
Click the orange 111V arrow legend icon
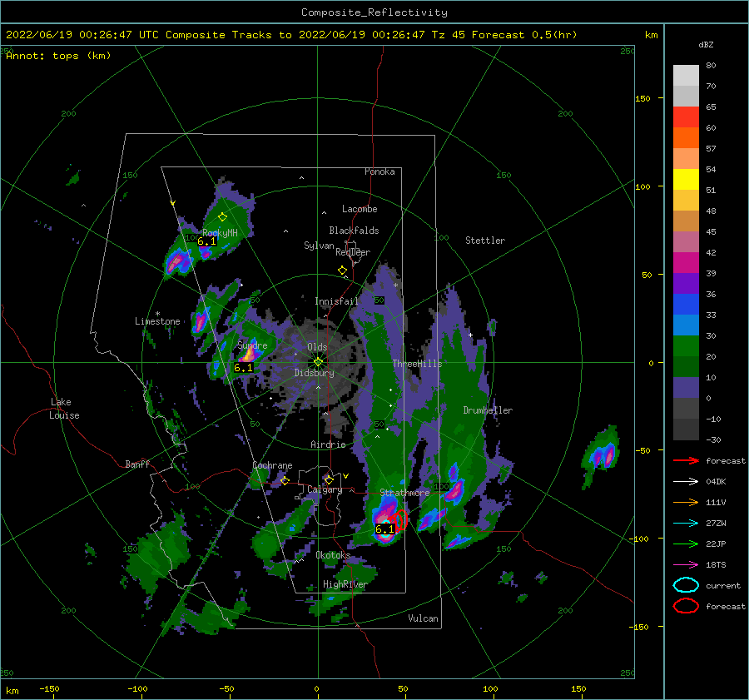coord(686,502)
